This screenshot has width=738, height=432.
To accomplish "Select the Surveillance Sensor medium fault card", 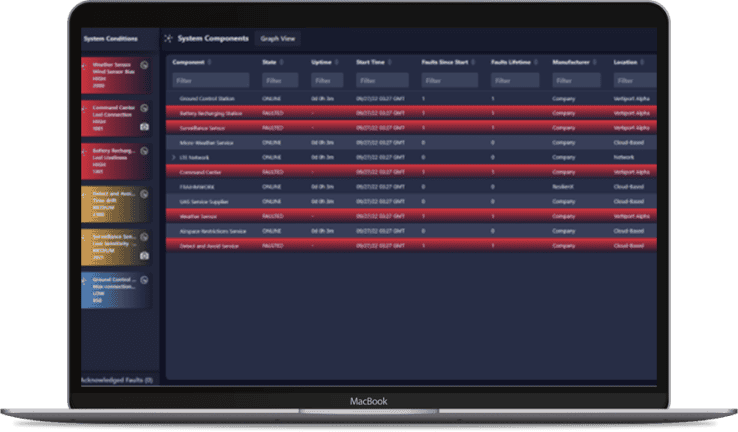I will point(116,247).
